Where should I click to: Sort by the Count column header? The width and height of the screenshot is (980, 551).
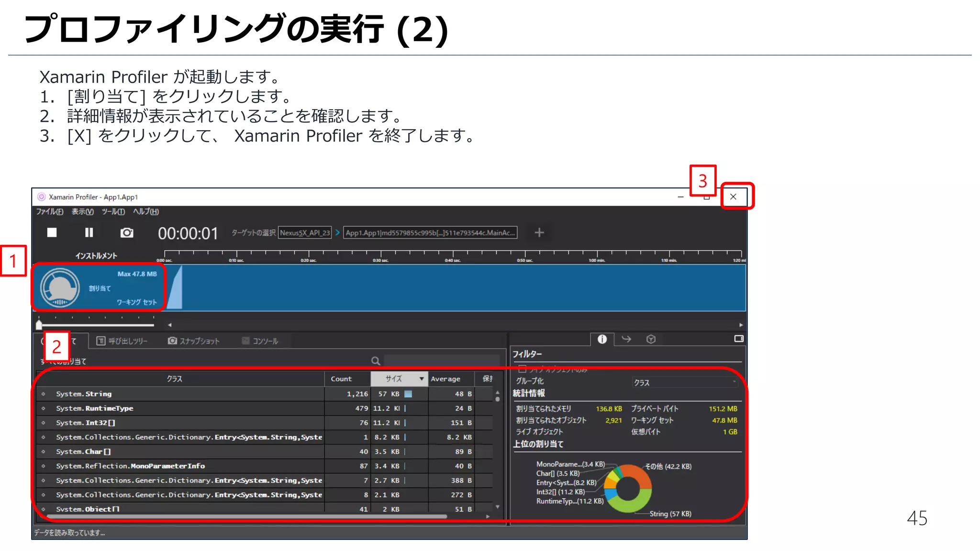click(x=348, y=379)
